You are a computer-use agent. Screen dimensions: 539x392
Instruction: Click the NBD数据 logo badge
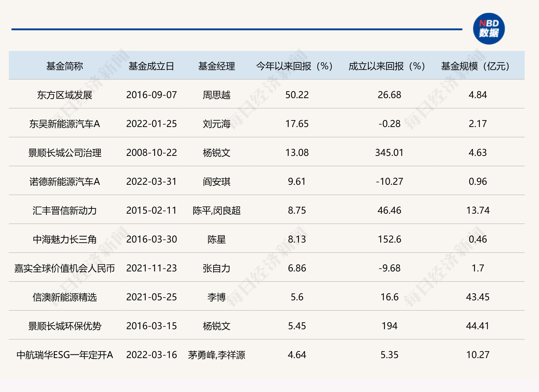click(489, 29)
